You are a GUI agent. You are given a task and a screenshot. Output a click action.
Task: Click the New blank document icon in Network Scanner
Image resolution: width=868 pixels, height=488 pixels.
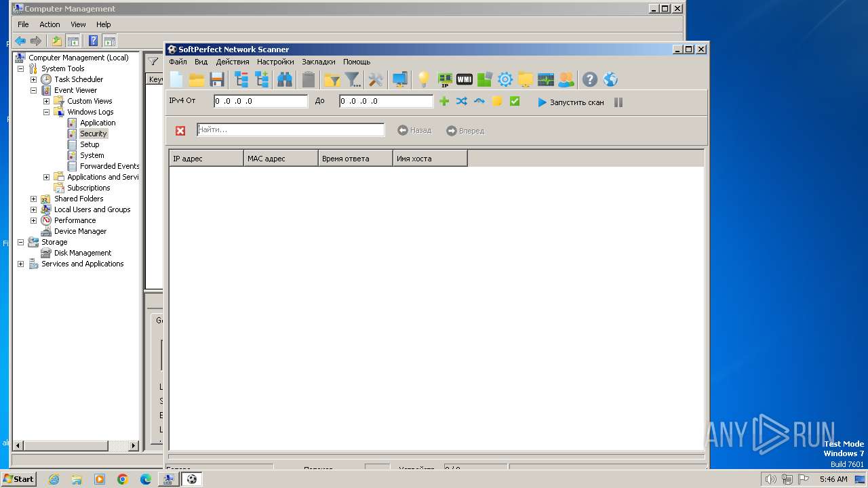(x=176, y=80)
